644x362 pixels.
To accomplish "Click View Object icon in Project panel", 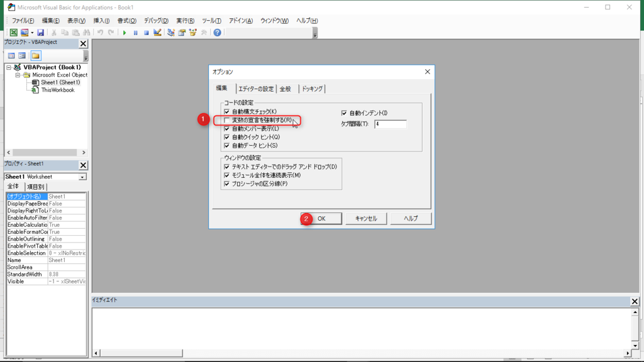I will [x=22, y=56].
